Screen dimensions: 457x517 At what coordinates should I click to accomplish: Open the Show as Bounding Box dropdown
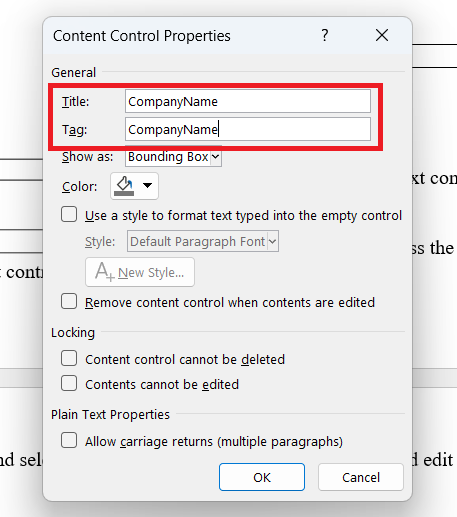173,157
